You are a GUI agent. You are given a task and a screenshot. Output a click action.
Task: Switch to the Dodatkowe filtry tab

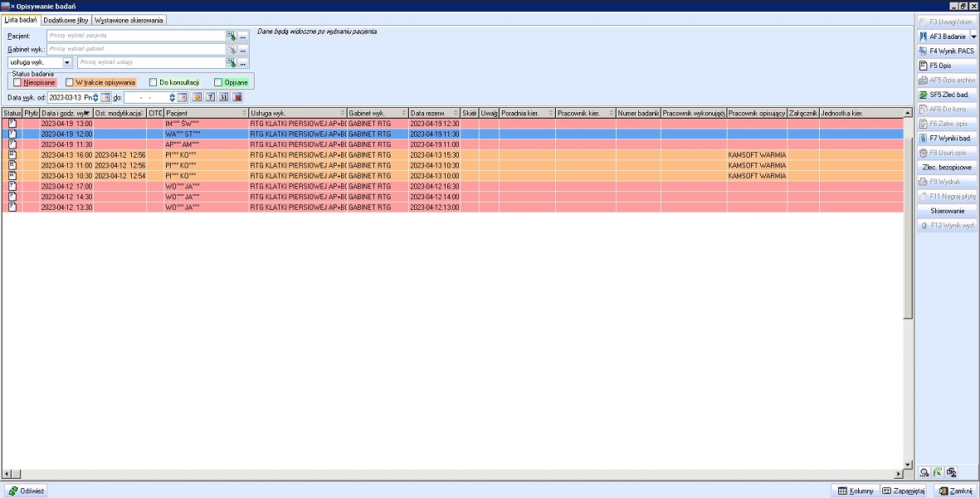pyautogui.click(x=66, y=19)
